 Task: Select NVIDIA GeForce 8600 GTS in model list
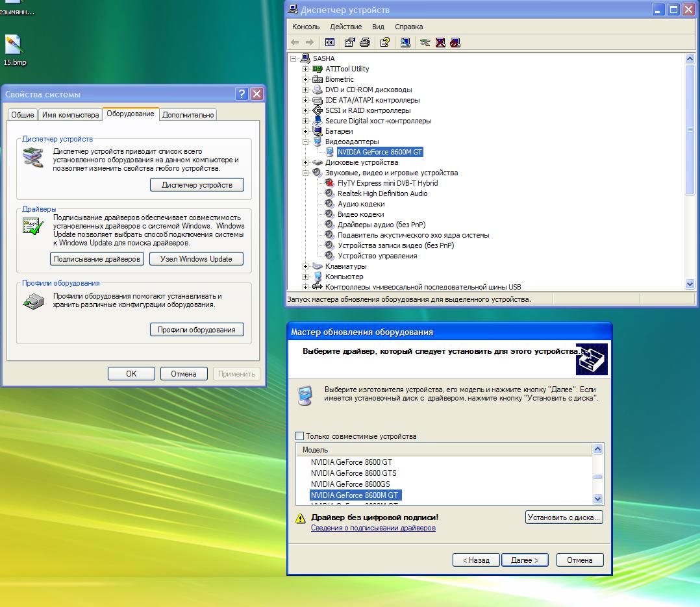353,473
